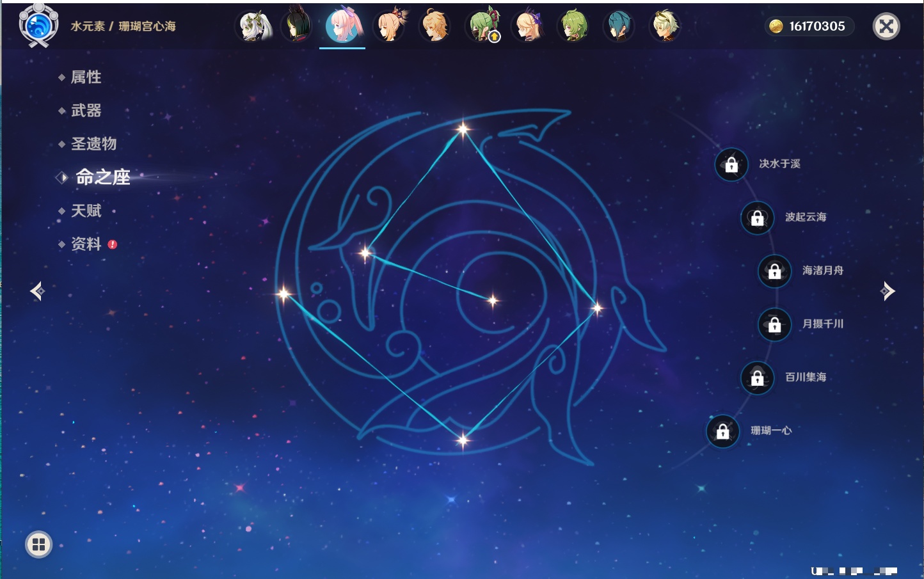Click the lock icon for 珊瑚一心
The width and height of the screenshot is (924, 579).
point(722,431)
